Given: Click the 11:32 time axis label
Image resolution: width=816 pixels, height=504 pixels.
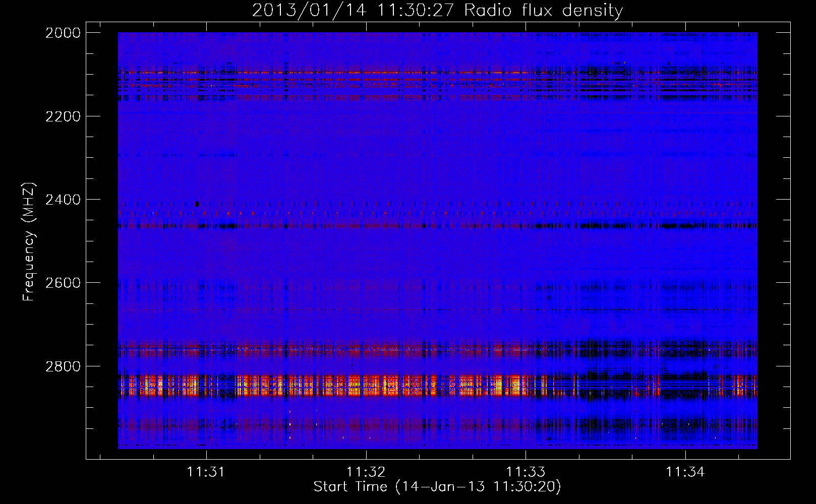Looking at the screenshot, I should tap(366, 472).
